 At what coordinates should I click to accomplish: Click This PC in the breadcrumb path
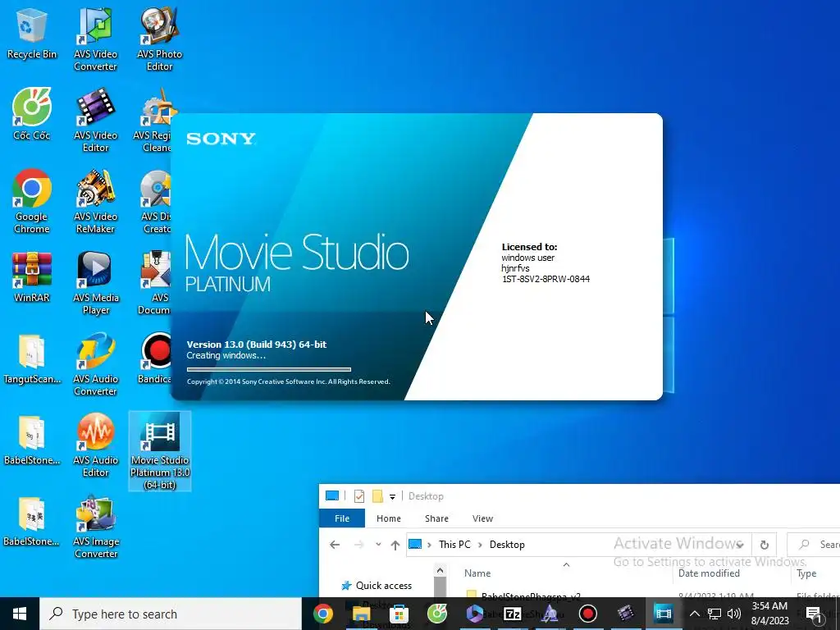pyautogui.click(x=454, y=545)
